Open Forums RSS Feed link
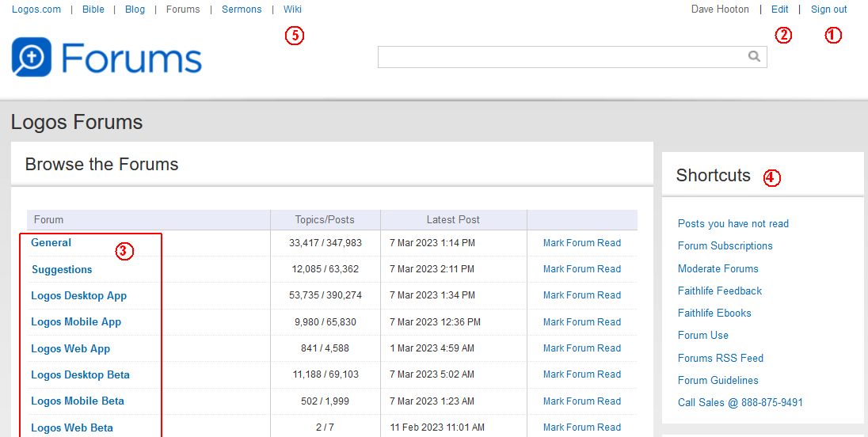Viewport: 868px width, 437px height. pyautogui.click(x=720, y=358)
